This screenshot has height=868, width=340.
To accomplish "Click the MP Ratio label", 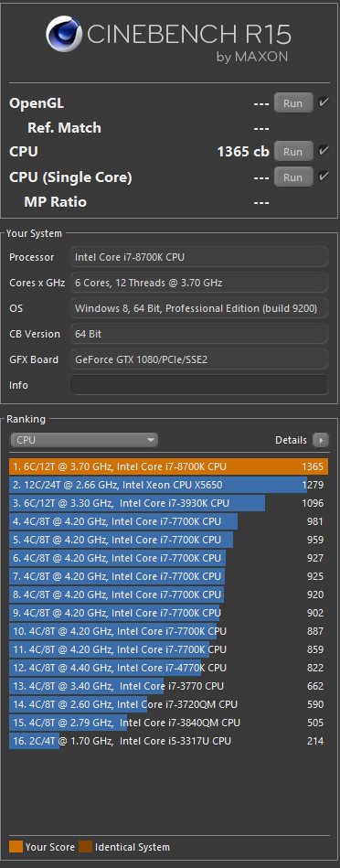I will coord(55,201).
